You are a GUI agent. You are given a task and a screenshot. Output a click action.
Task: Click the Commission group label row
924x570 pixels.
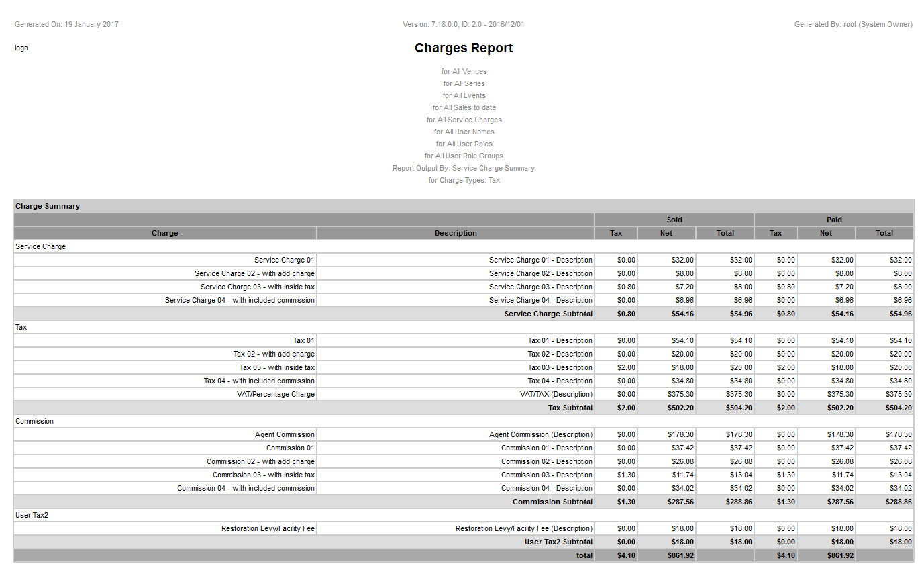464,421
